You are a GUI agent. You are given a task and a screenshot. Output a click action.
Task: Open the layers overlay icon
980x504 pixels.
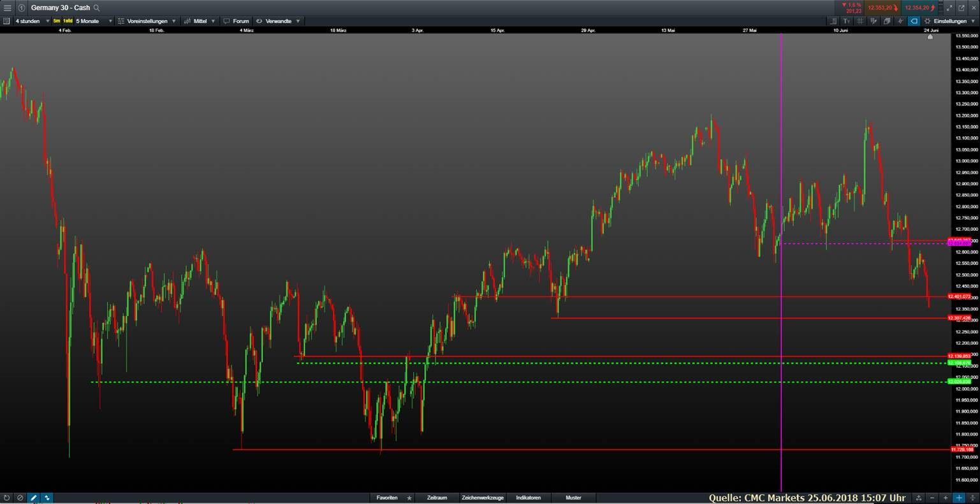click(887, 21)
